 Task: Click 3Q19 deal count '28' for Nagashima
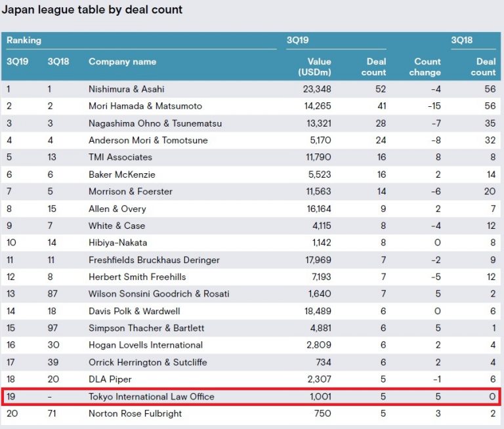point(381,123)
